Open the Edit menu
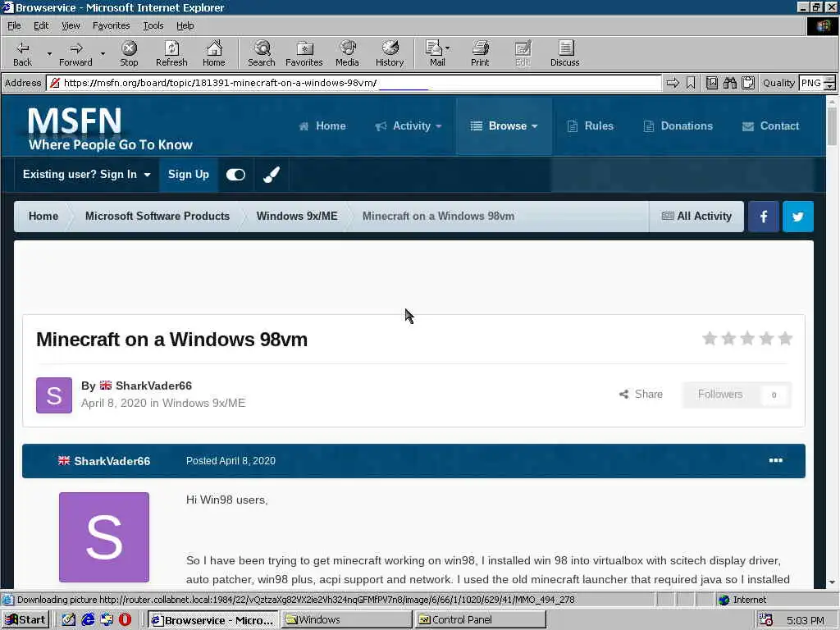This screenshot has height=630, width=840. pos(41,25)
